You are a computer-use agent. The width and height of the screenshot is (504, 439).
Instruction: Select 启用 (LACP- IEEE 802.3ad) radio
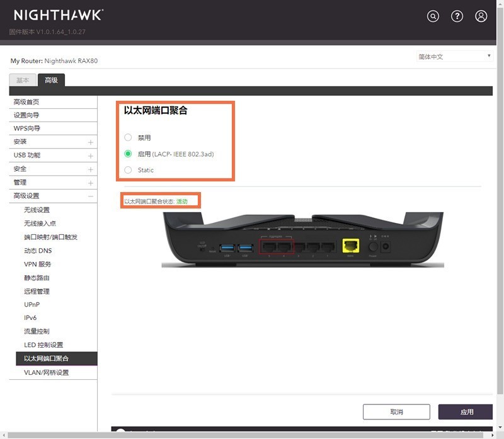[x=128, y=154]
